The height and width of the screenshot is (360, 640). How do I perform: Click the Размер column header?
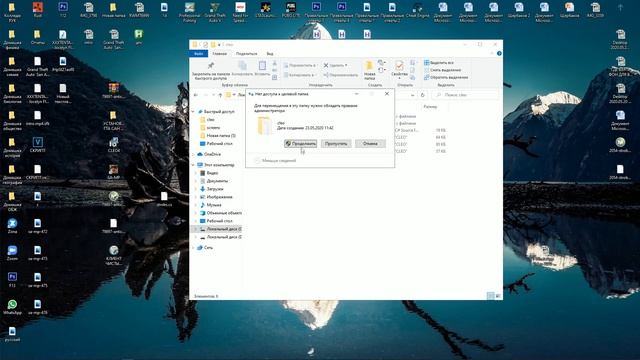pyautogui.click(x=430, y=107)
